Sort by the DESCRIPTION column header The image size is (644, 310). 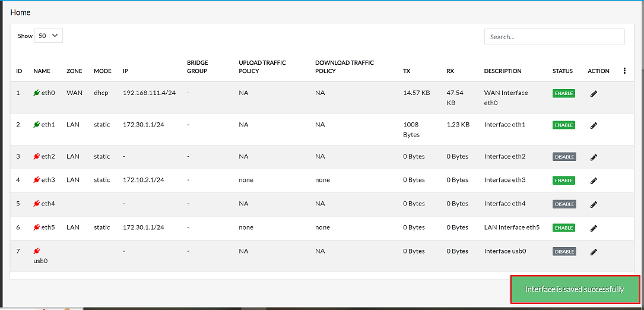[x=503, y=71]
